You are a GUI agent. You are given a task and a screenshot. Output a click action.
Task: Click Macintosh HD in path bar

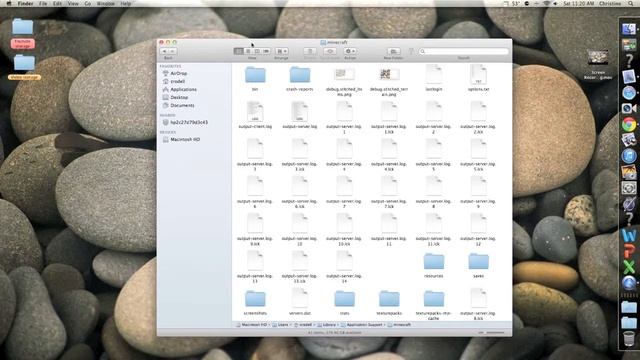[x=251, y=325]
